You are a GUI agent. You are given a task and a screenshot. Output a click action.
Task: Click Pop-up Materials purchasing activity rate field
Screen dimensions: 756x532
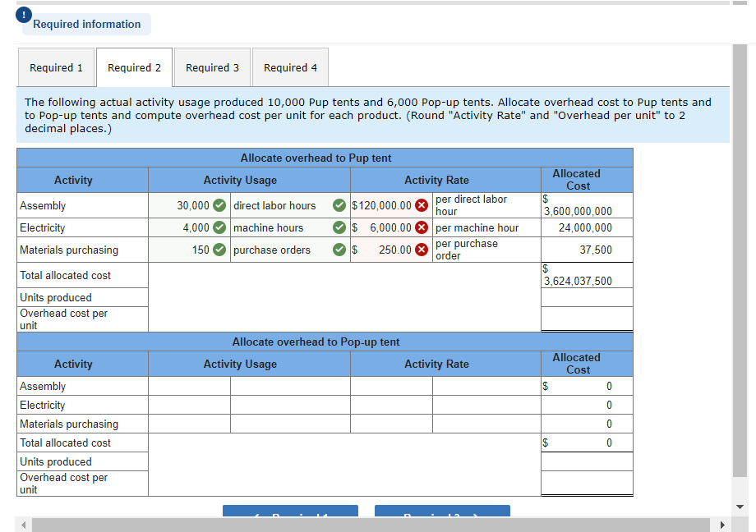pos(391,424)
